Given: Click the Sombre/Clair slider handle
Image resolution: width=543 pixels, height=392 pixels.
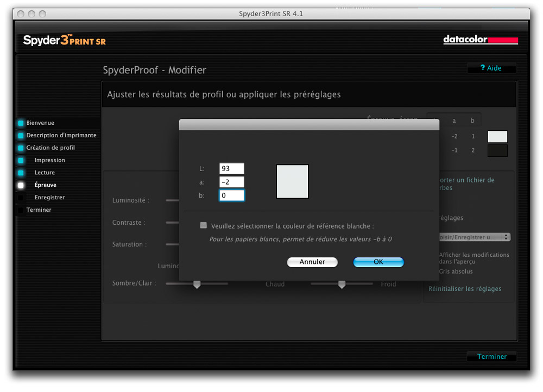Looking at the screenshot, I should tap(197, 284).
